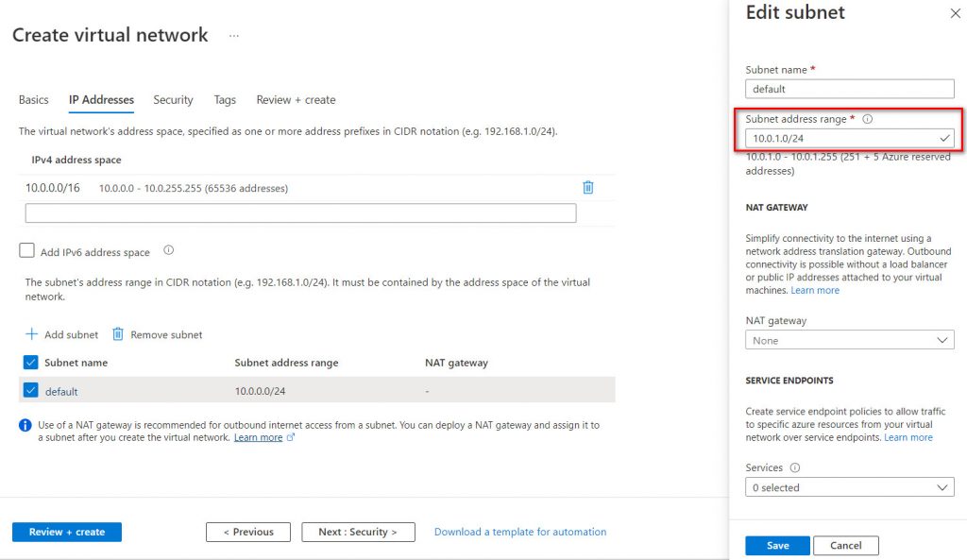Click the checkmark in the subnet address range field

[x=943, y=137]
